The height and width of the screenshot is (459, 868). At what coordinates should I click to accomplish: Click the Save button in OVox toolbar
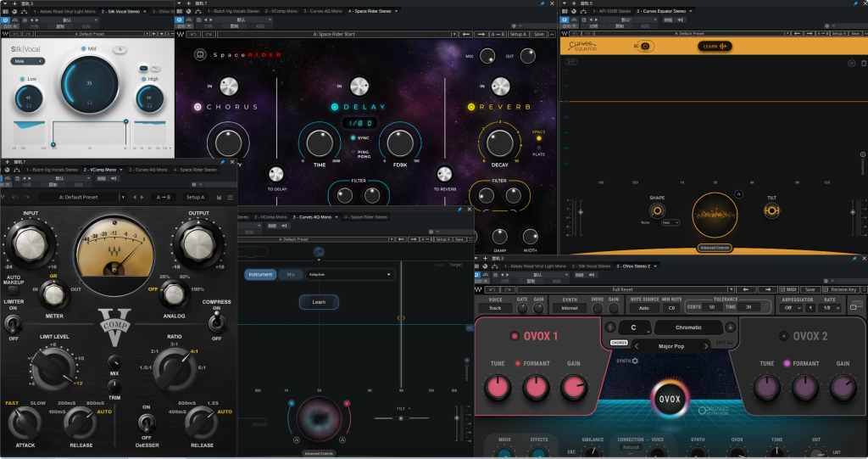pos(810,289)
